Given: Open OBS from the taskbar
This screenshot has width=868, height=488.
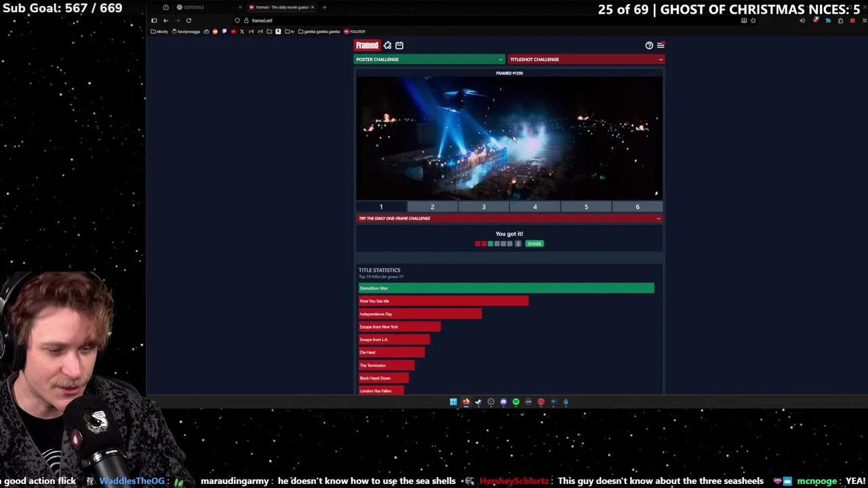Looking at the screenshot, I should pyautogui.click(x=491, y=402).
